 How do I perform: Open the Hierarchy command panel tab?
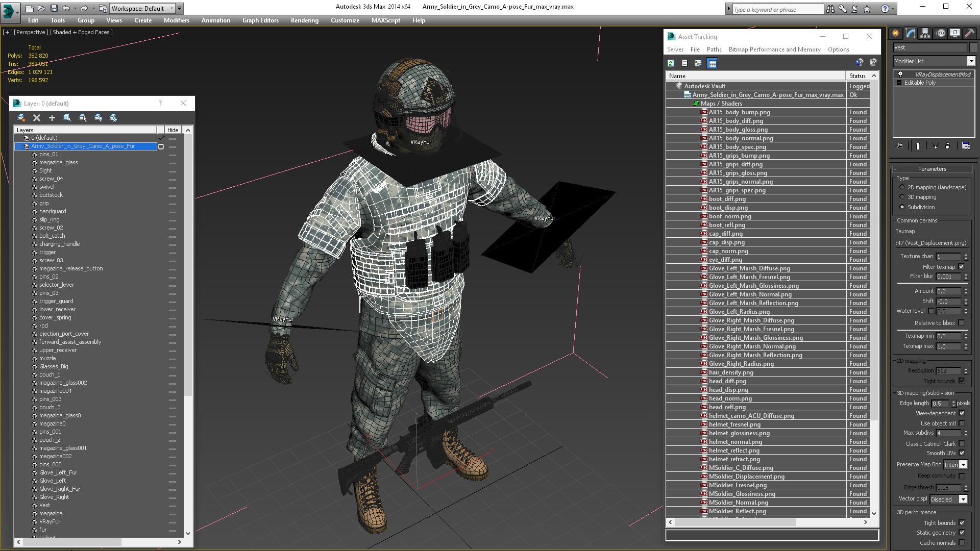tap(925, 33)
